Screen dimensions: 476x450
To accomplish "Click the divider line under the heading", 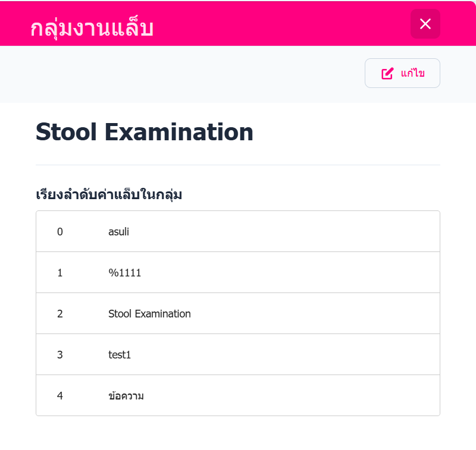I will [238, 165].
